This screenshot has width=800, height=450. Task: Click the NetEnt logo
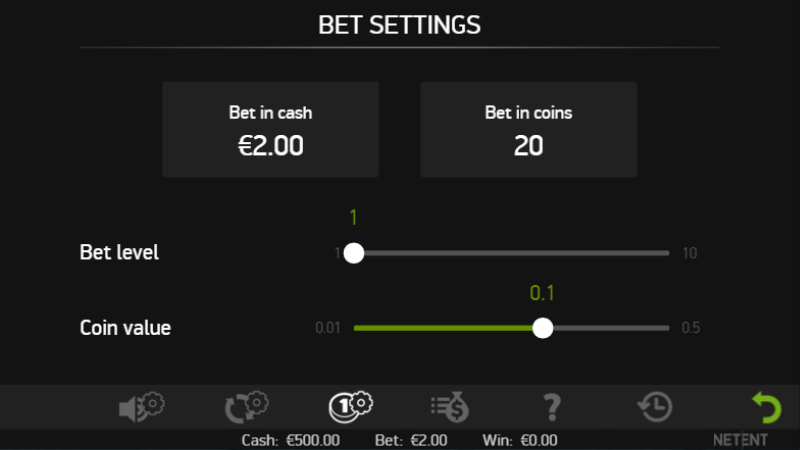click(741, 440)
